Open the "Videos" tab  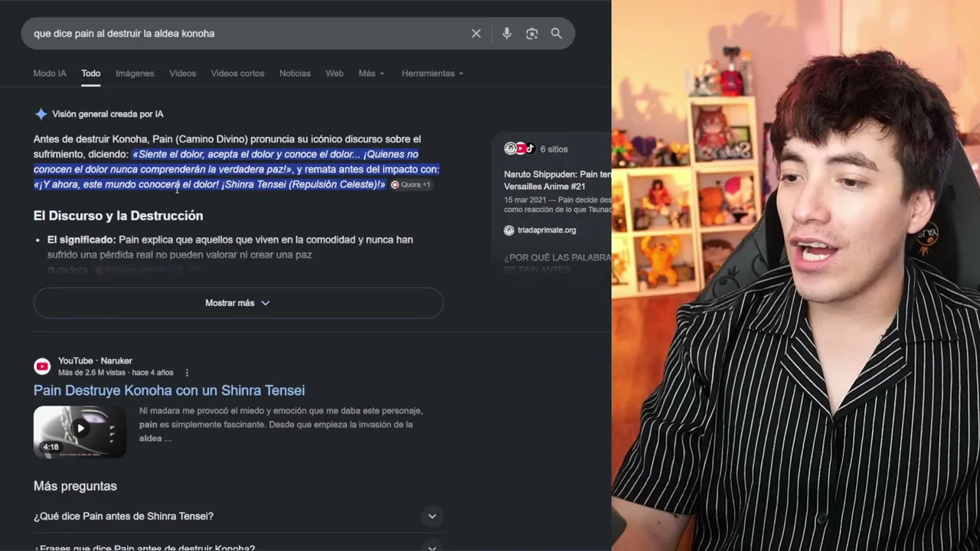point(182,73)
